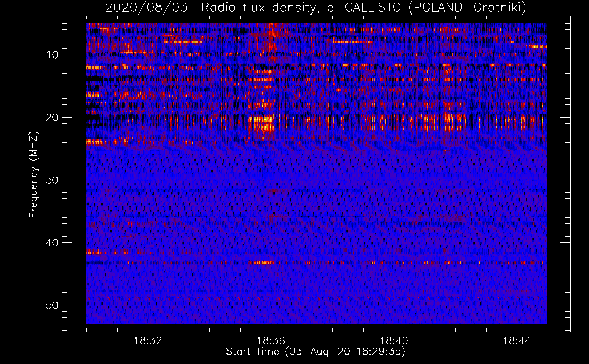Click the 40 frequency tick label
Screen dimensions: 589x364
coord(52,243)
